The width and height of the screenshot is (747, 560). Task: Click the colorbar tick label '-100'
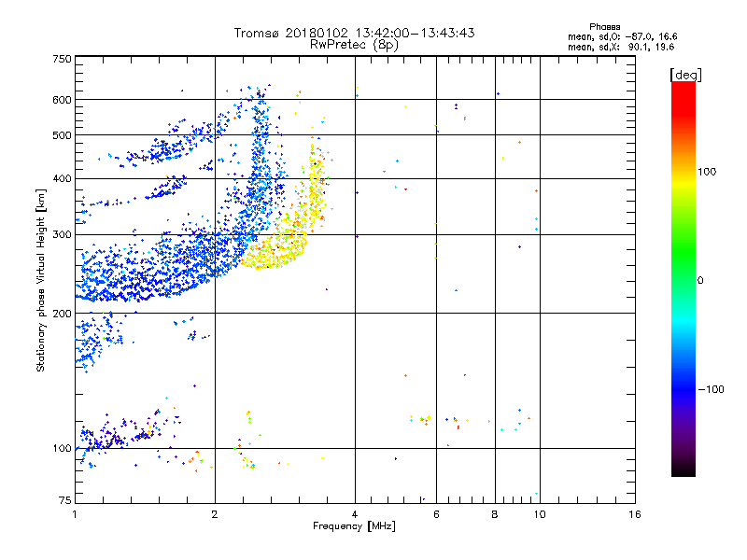point(711,389)
